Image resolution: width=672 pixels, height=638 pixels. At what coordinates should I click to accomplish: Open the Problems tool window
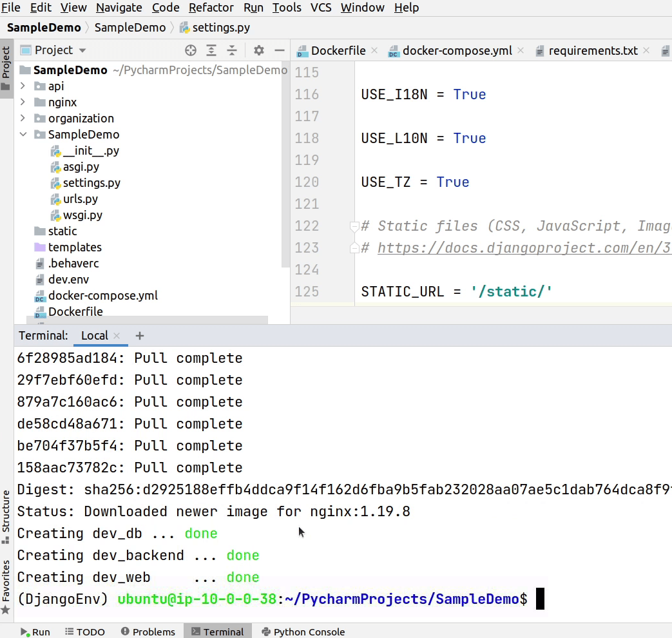(148, 632)
